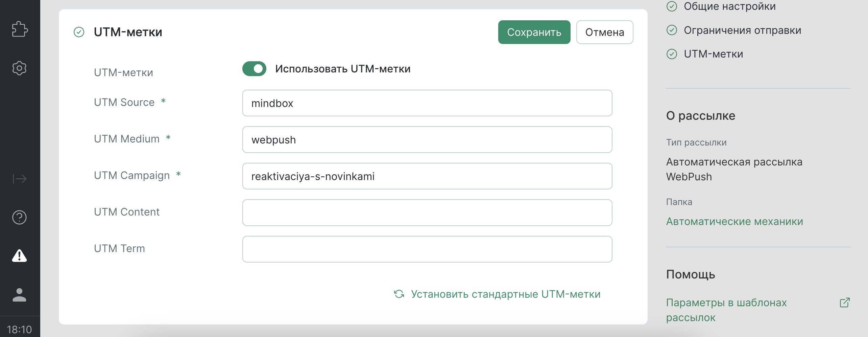Click UTM Medium field with webpush
Viewport: 868px width, 337px height.
(427, 140)
